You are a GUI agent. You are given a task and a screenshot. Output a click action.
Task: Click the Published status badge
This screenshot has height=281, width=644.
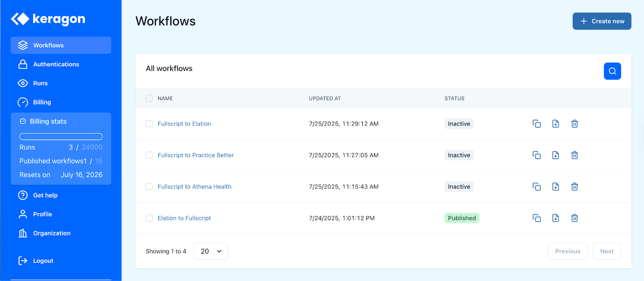point(462,218)
